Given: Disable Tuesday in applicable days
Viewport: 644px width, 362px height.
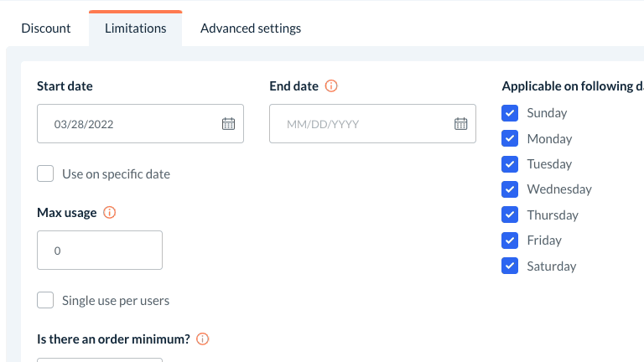Looking at the screenshot, I should [x=509, y=164].
